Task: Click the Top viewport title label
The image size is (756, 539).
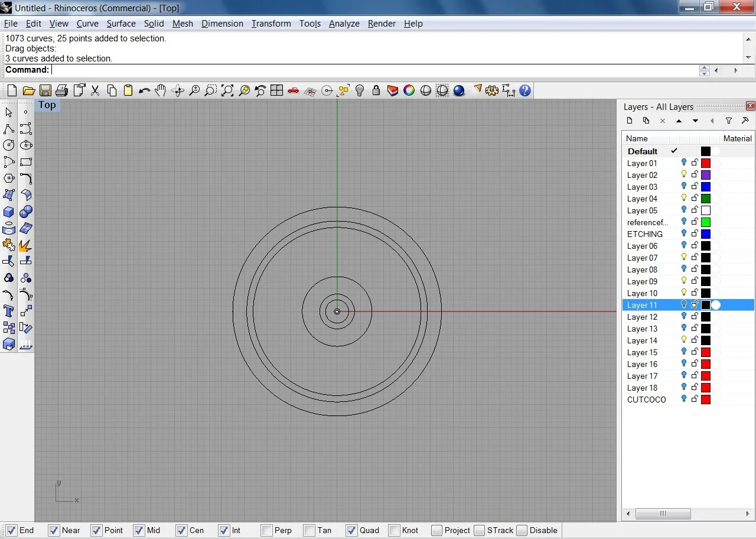Action: [x=47, y=105]
